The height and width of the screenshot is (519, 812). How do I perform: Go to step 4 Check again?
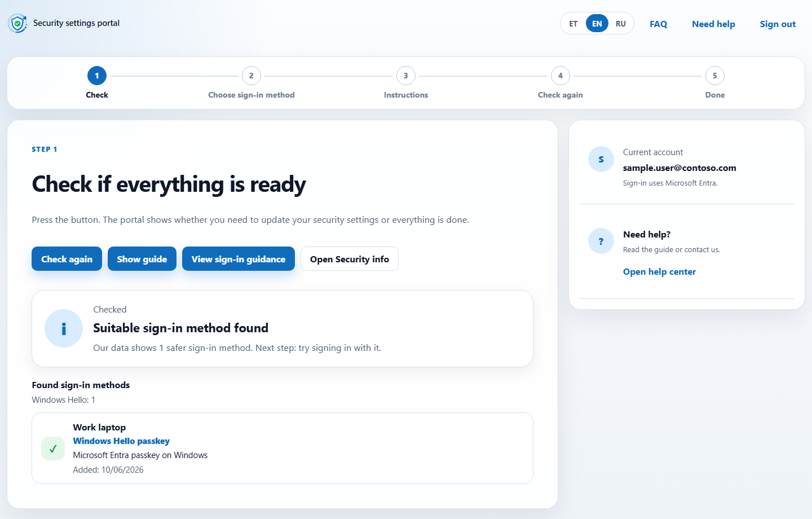point(561,83)
